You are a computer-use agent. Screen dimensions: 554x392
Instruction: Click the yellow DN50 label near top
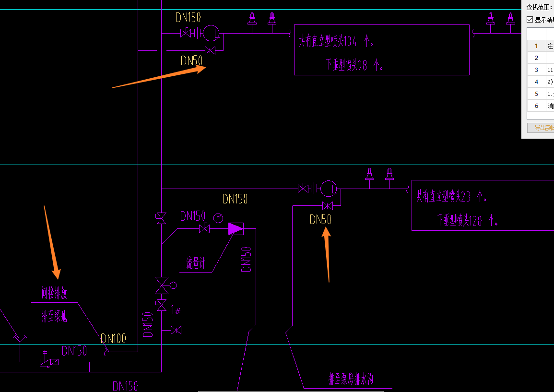point(192,60)
